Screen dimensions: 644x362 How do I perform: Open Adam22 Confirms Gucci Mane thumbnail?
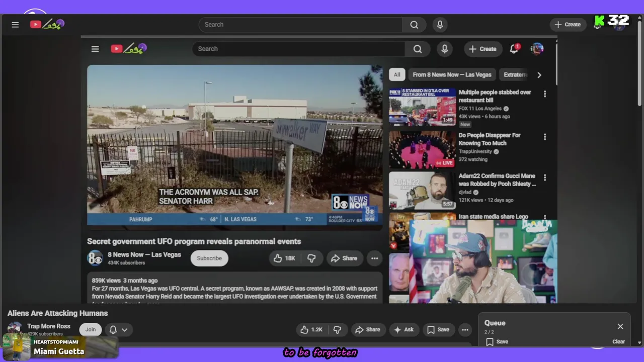coord(423,191)
